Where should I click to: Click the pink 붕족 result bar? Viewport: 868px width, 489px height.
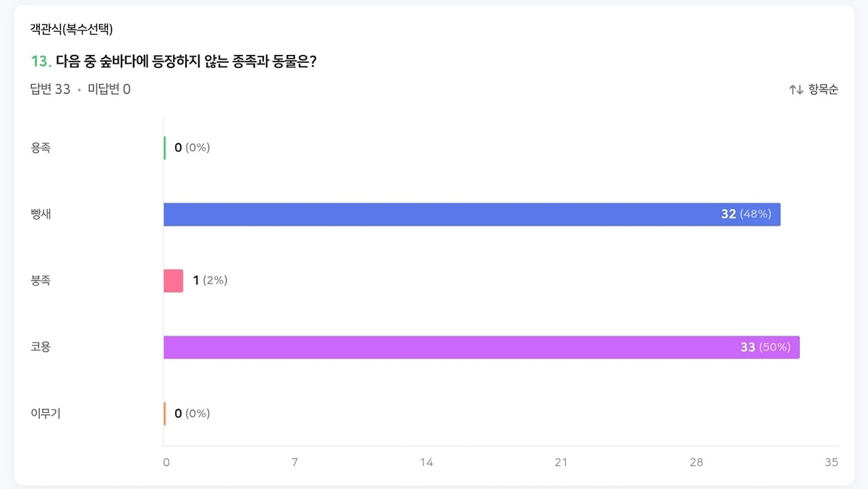click(x=174, y=281)
